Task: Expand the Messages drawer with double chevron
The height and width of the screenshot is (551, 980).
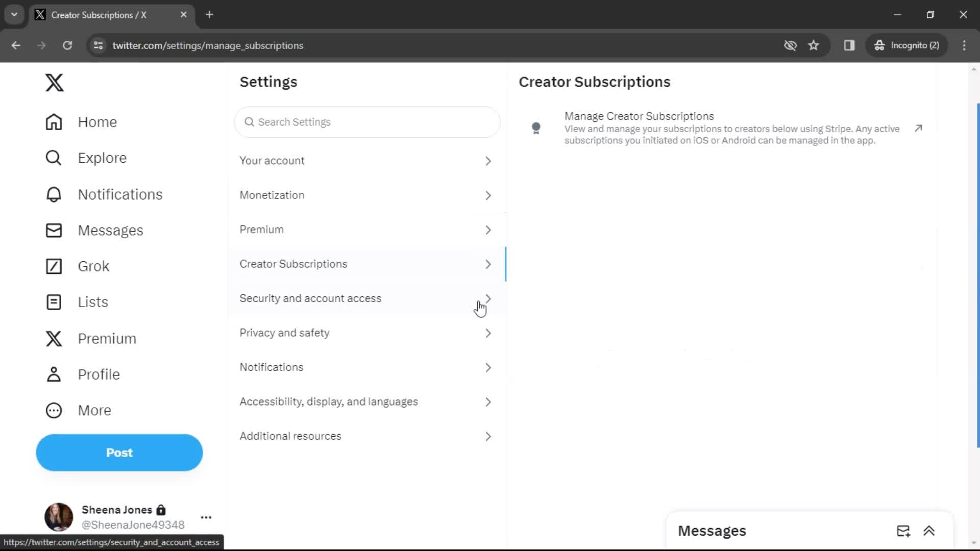Action: pyautogui.click(x=929, y=531)
